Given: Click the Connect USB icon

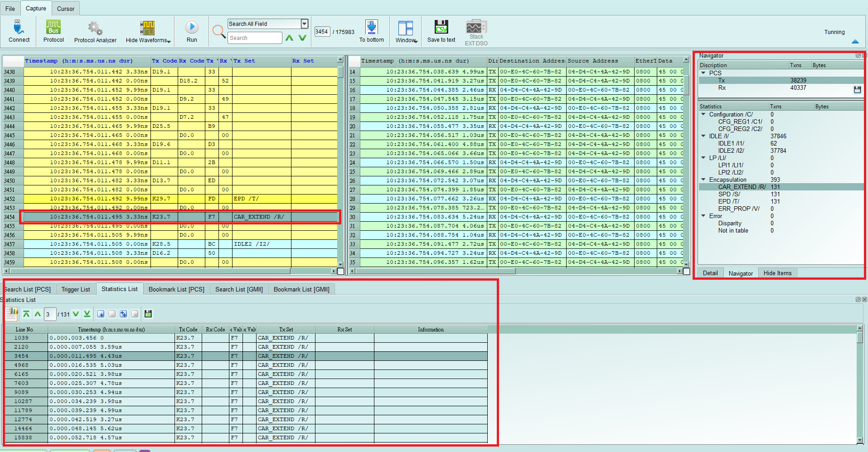Looking at the screenshot, I should 19,27.
